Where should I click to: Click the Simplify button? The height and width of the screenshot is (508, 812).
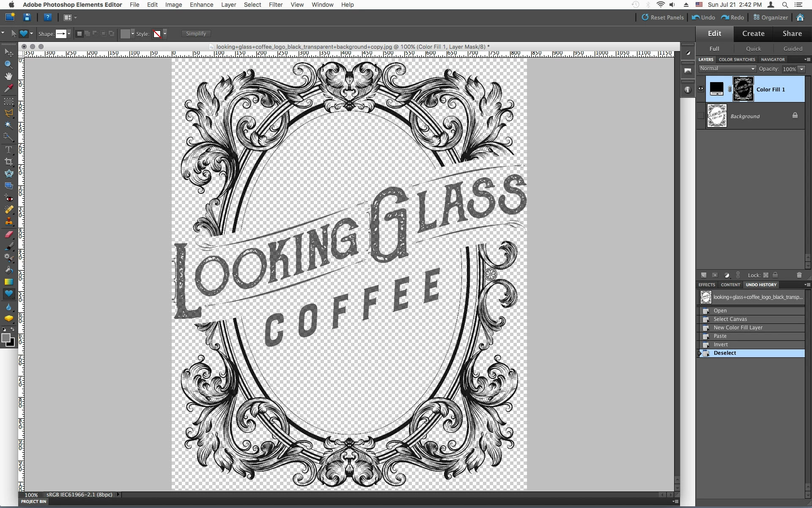tap(196, 33)
